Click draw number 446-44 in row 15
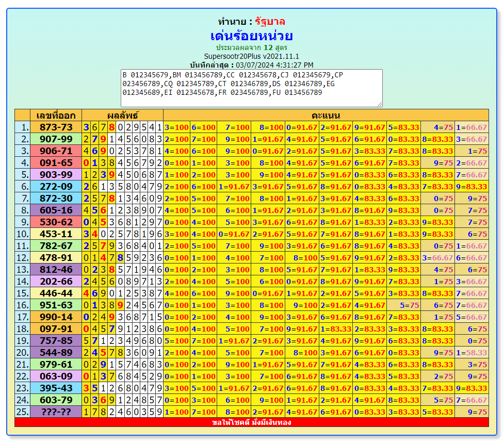 coord(56,293)
